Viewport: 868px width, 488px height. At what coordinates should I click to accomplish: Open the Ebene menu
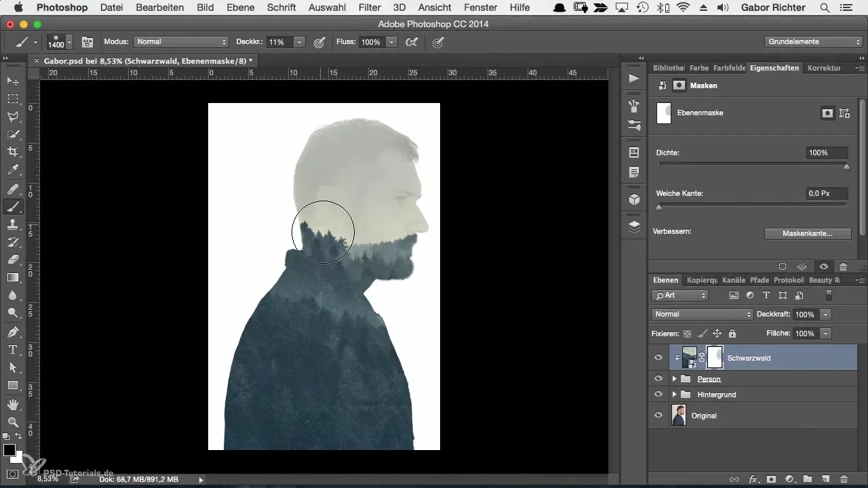[x=240, y=7]
